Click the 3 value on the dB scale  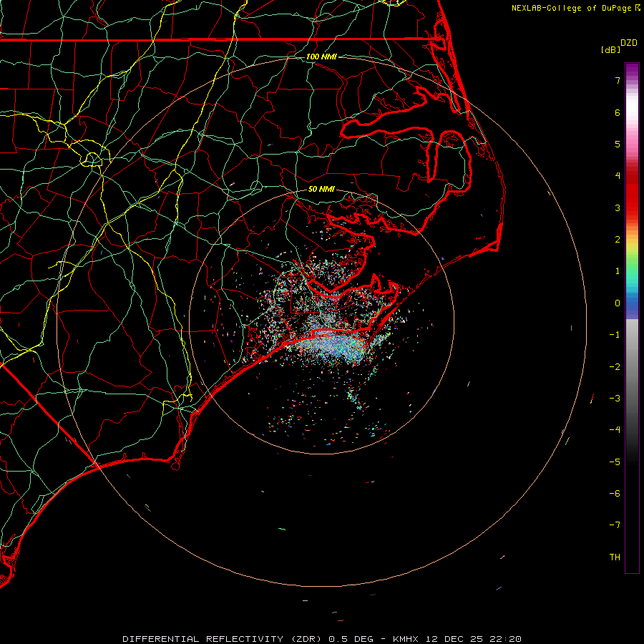tap(617, 208)
